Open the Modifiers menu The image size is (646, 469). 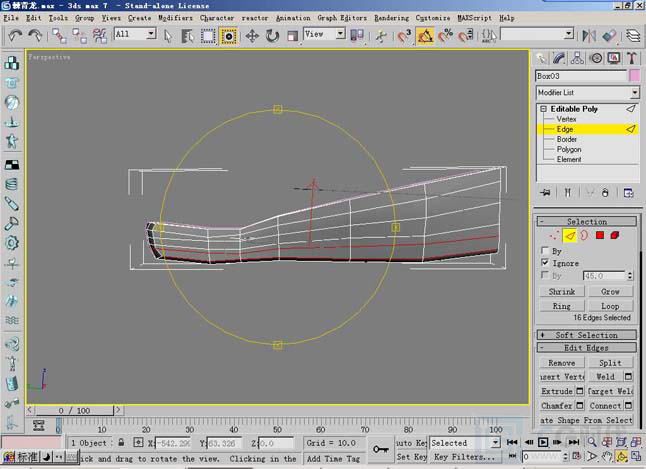point(176,18)
